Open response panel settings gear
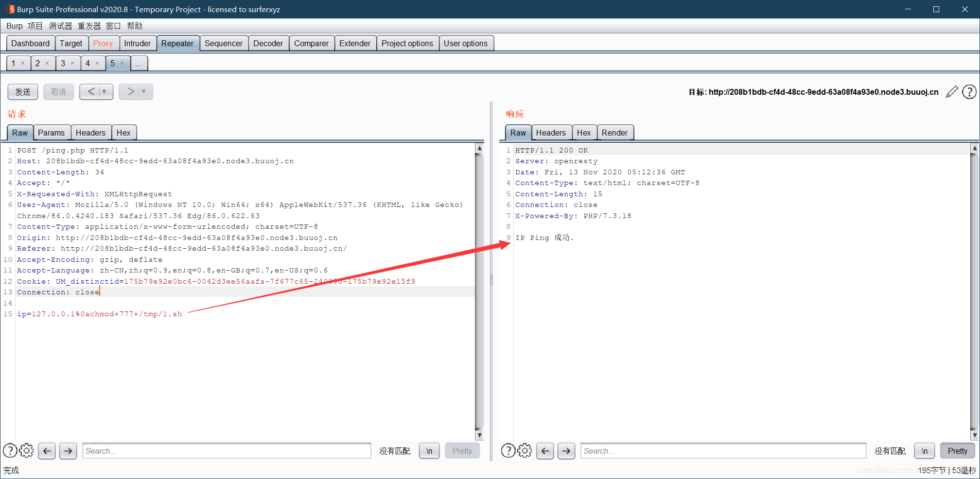980x479 pixels. coord(525,451)
